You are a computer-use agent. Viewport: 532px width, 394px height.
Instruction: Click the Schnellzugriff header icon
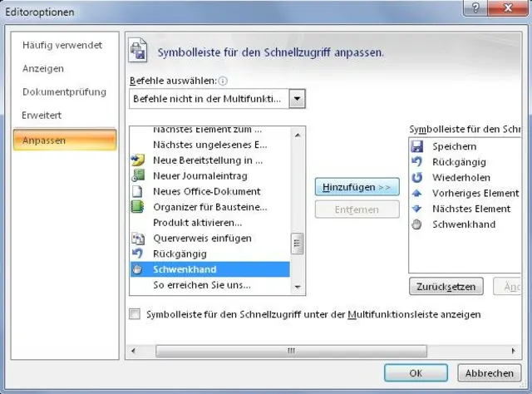[x=138, y=51]
